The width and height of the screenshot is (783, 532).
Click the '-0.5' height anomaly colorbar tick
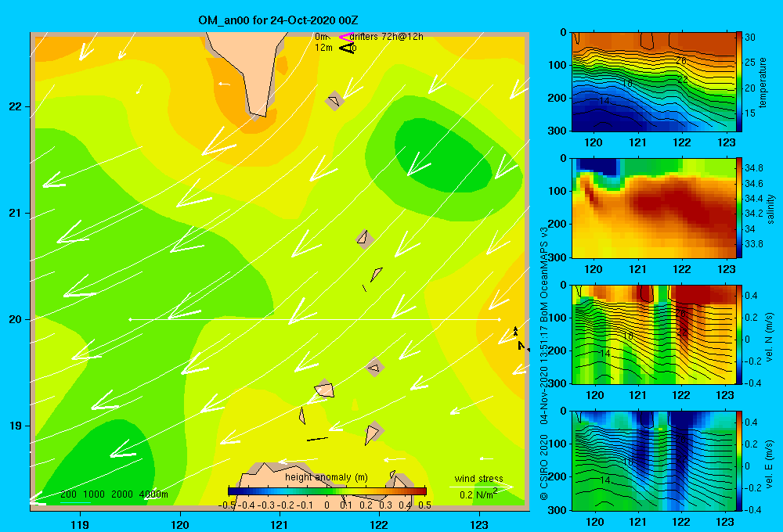[227, 505]
